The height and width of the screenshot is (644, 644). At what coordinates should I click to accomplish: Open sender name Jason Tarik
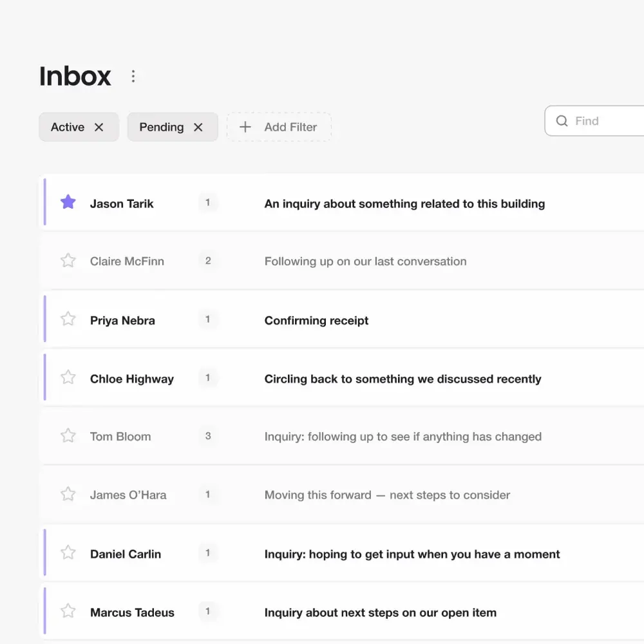click(x=122, y=204)
